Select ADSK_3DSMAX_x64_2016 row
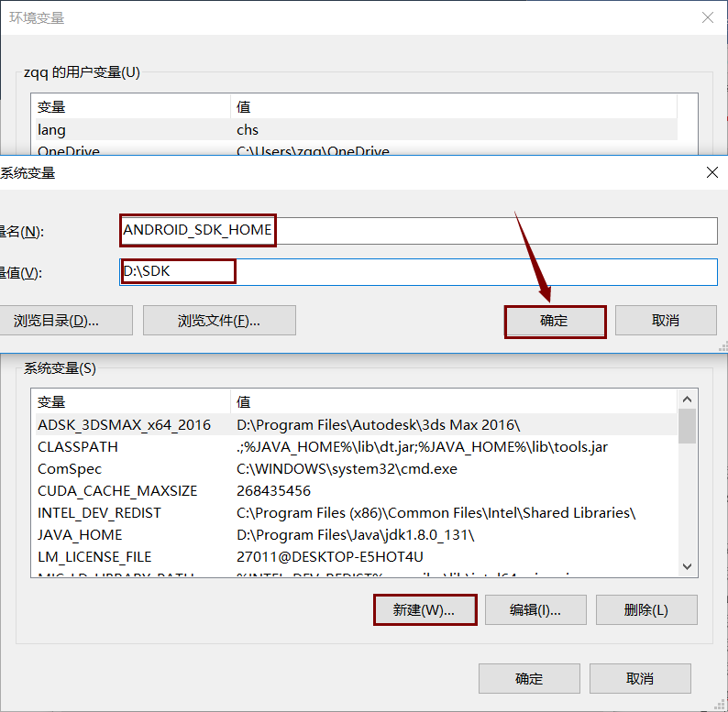Screen dimensions: 728x712 356,424
